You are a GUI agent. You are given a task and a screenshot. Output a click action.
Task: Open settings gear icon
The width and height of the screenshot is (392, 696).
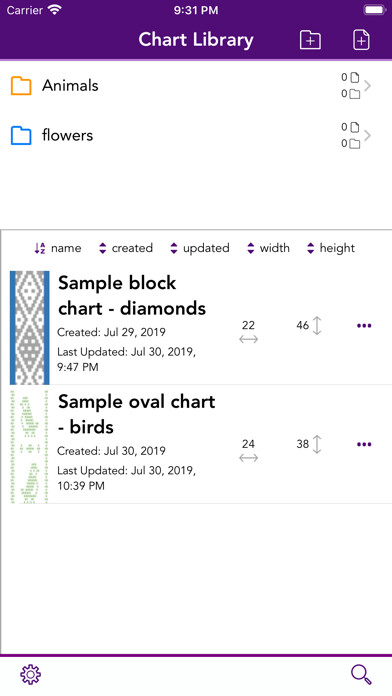tap(31, 675)
